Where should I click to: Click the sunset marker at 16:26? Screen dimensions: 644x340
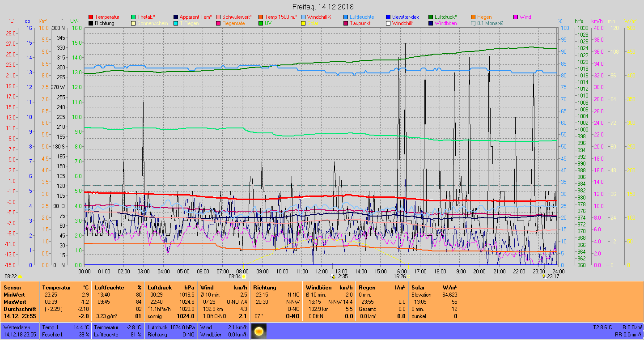pos(409,276)
